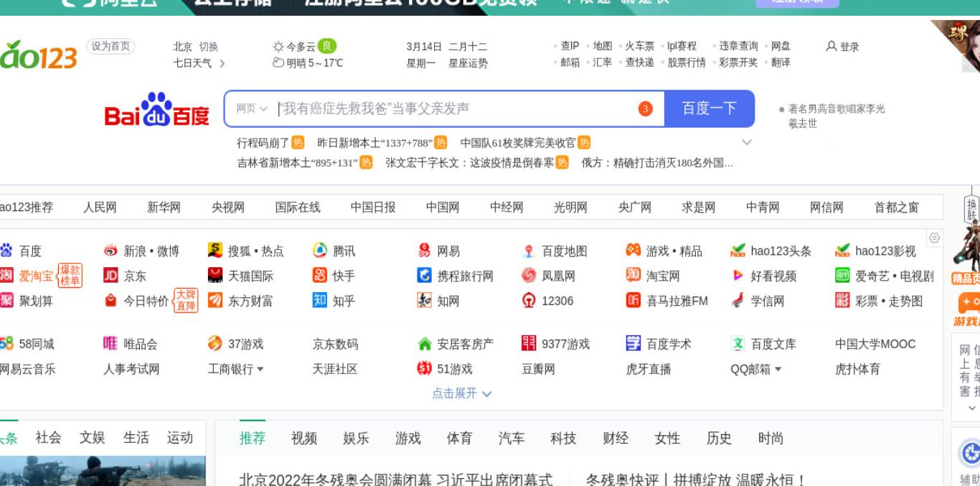Viewport: 980px width, 486px height.
Task: Click the Tmall 天猫国际 icon
Action: tap(215, 276)
